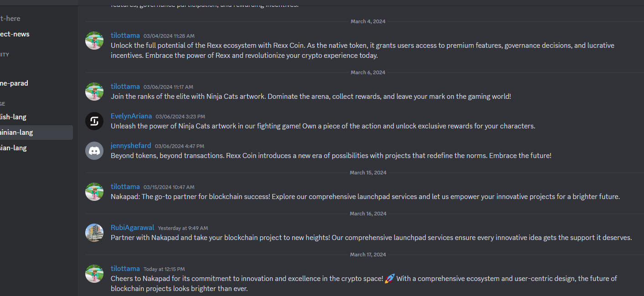Click the RubiAgarawal username
Image resolution: width=644 pixels, height=296 pixels.
(133, 228)
